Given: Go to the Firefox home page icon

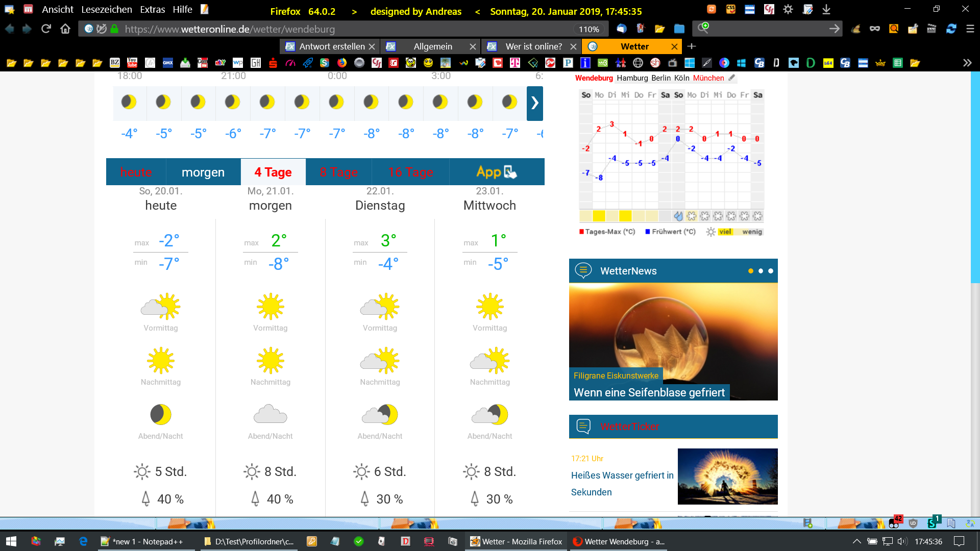Looking at the screenshot, I should pyautogui.click(x=65, y=29).
